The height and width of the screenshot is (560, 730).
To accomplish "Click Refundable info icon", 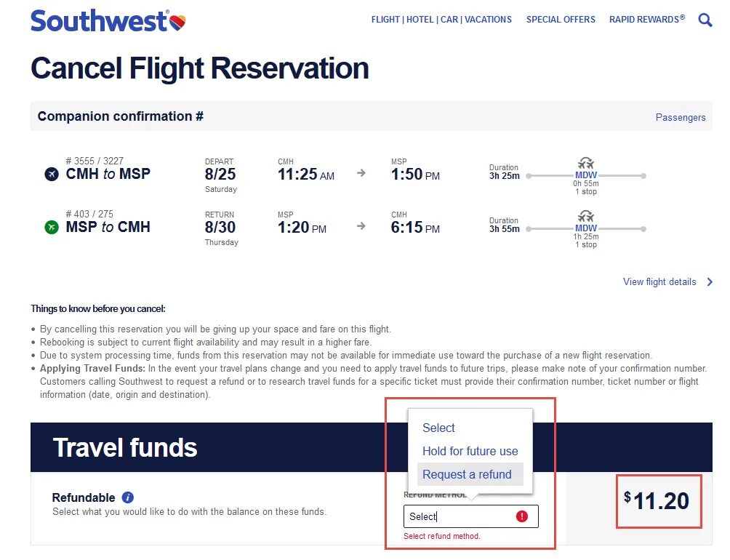I will [128, 497].
